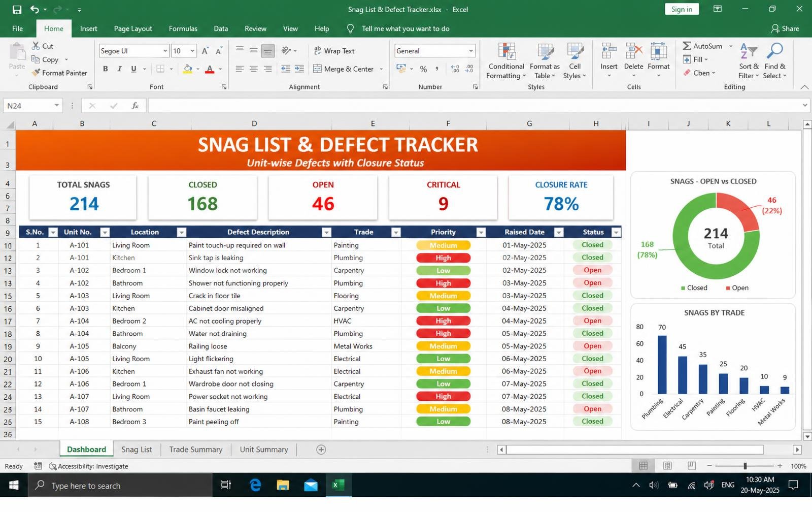Click Accessibility: Investigate in status bar
The height and width of the screenshot is (512, 812).
coord(88,466)
